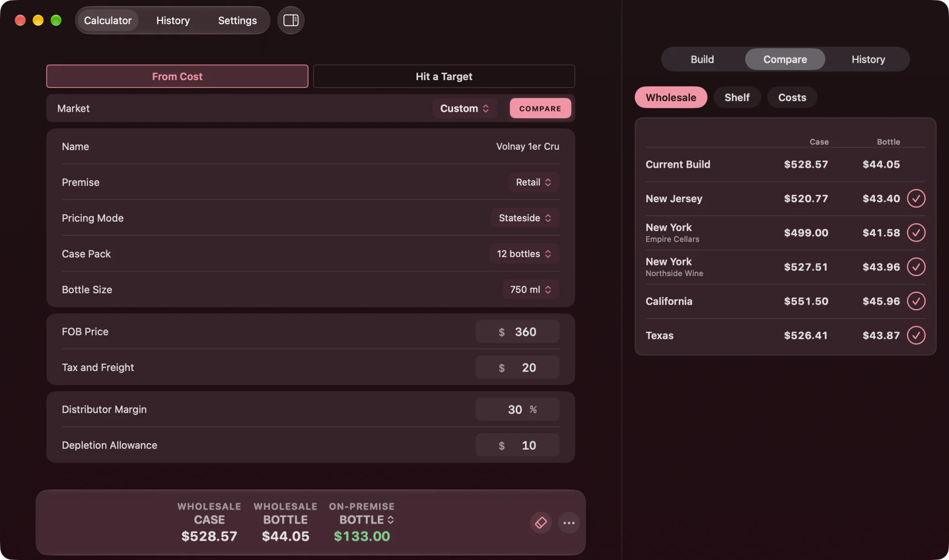Click the Current Build row label

tap(678, 164)
